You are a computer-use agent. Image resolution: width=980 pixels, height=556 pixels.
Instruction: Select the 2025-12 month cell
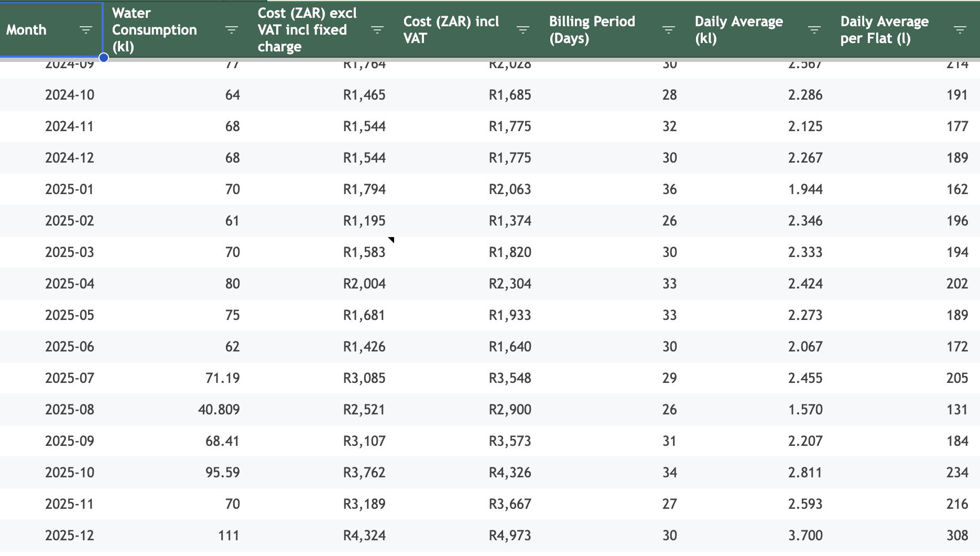(x=70, y=536)
